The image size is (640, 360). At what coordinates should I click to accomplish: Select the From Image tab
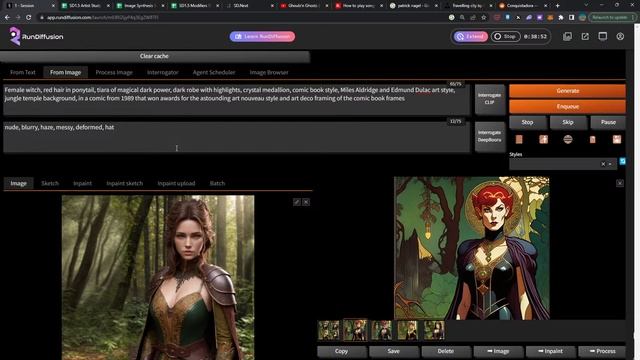click(65, 72)
